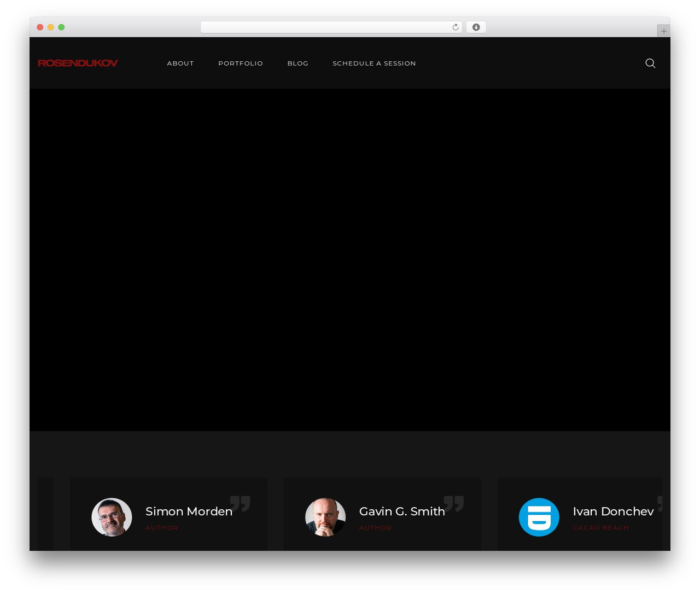Image resolution: width=700 pixels, height=593 pixels.
Task: Click the browser reload icon
Action: (x=455, y=27)
